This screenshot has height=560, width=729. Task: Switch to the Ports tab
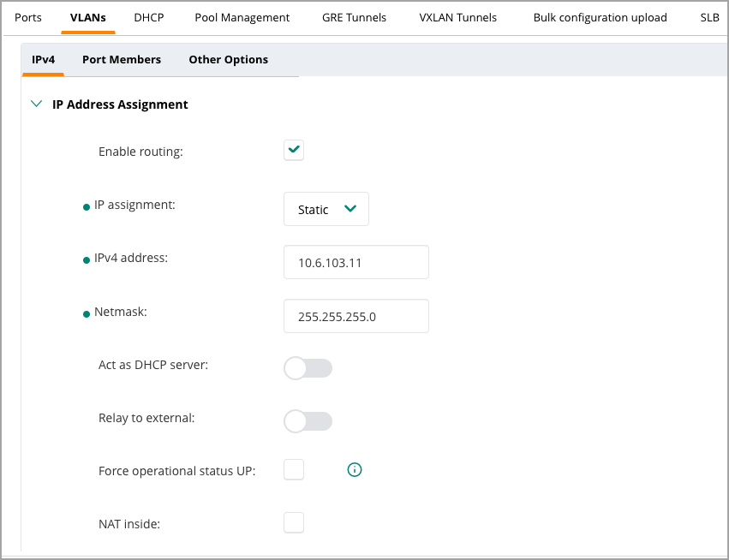tap(28, 18)
